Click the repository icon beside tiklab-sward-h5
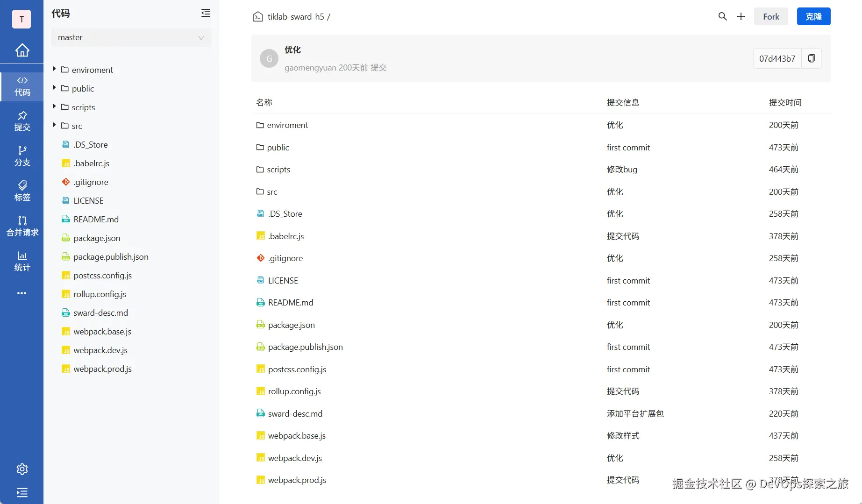862x504 pixels. pyautogui.click(x=257, y=17)
